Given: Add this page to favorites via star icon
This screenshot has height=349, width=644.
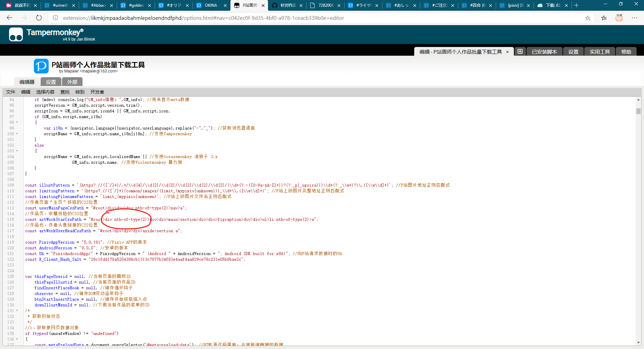Looking at the screenshot, I should tap(588, 18).
